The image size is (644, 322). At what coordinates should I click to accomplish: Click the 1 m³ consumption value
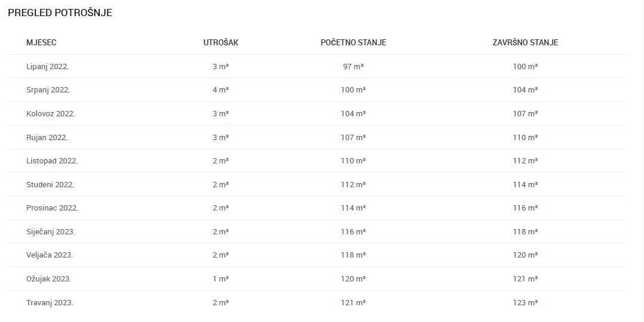pos(221,279)
